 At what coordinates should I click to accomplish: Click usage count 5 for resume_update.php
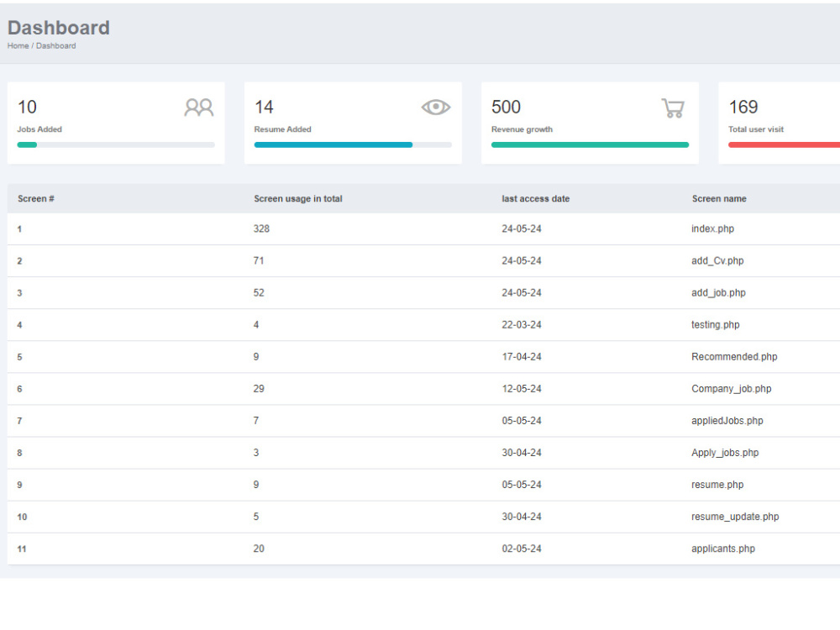pos(256,517)
